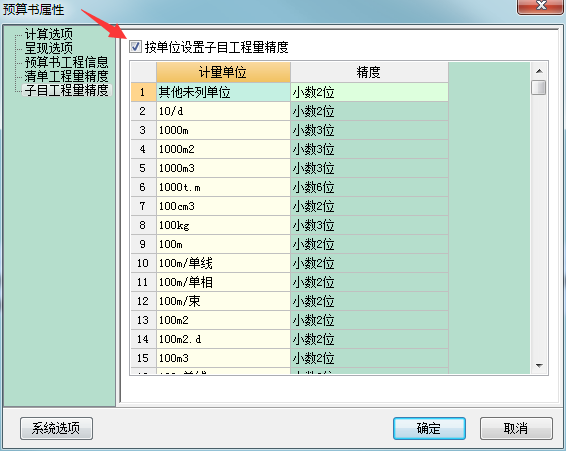Screen dimensions: 566x451
Task: Click precision cell for 100m2.d row
Action: [x=369, y=339]
